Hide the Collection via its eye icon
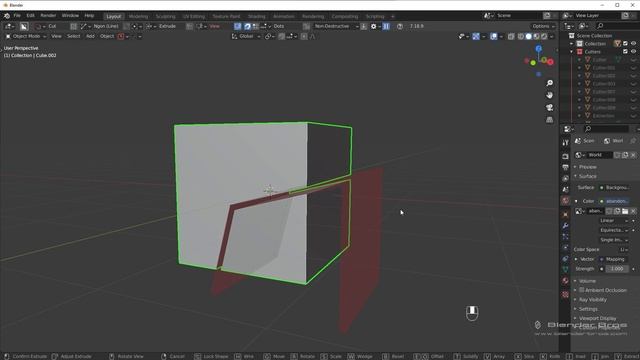Viewport: 640px width, 360px height. [633, 44]
